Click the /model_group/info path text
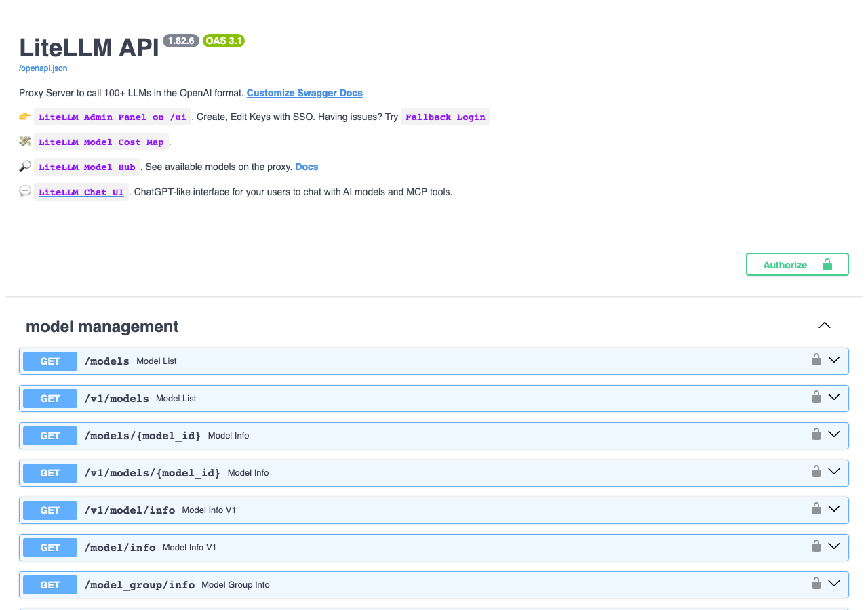The height and width of the screenshot is (610, 868). (x=140, y=585)
